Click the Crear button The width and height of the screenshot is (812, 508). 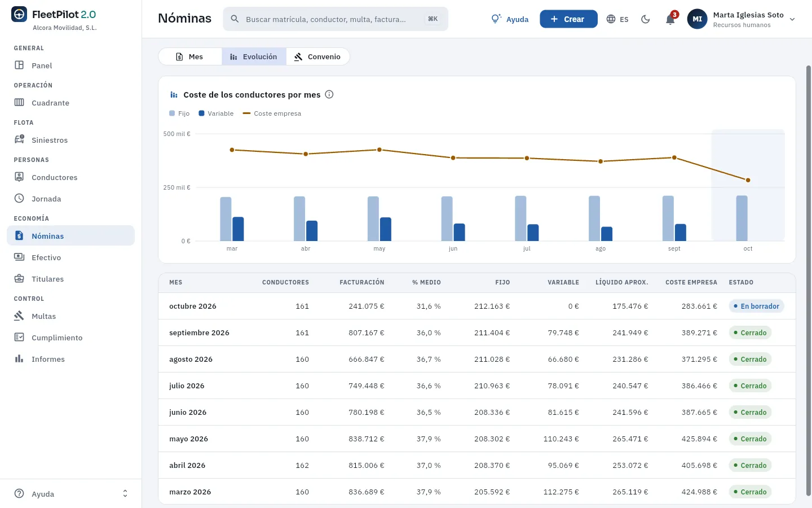point(568,19)
